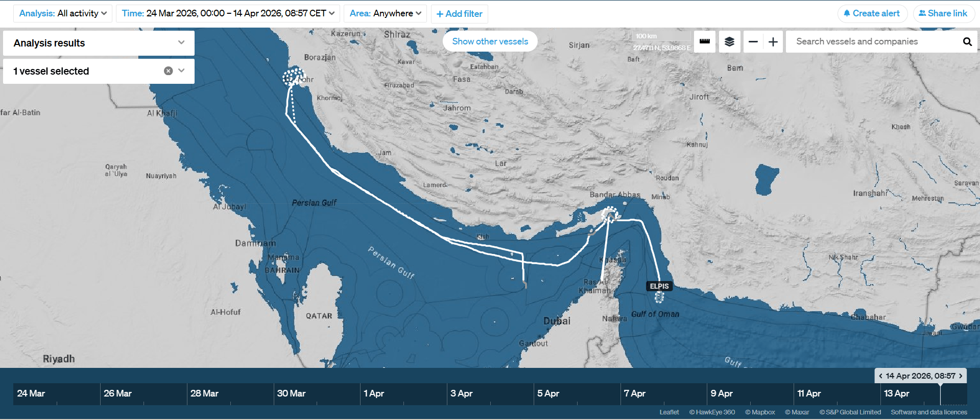Open the Time range dropdown
This screenshot has width=980, height=420.
tap(228, 13)
